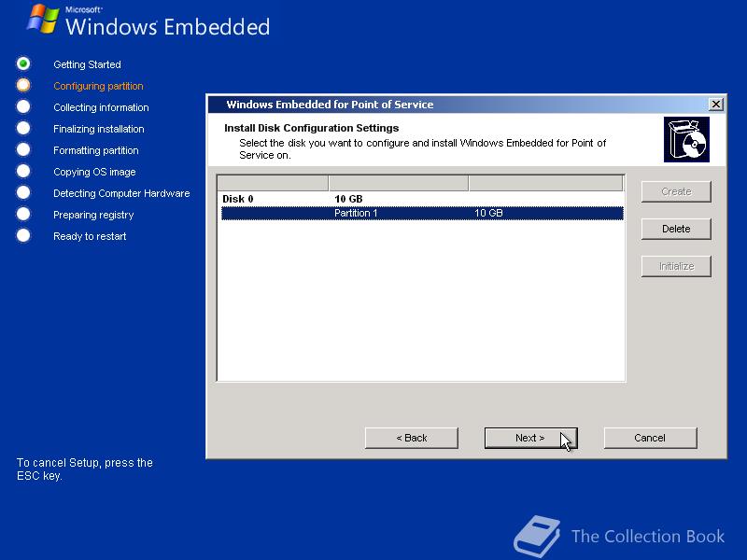Click the 10 GB size of Disk 0

[x=348, y=199]
